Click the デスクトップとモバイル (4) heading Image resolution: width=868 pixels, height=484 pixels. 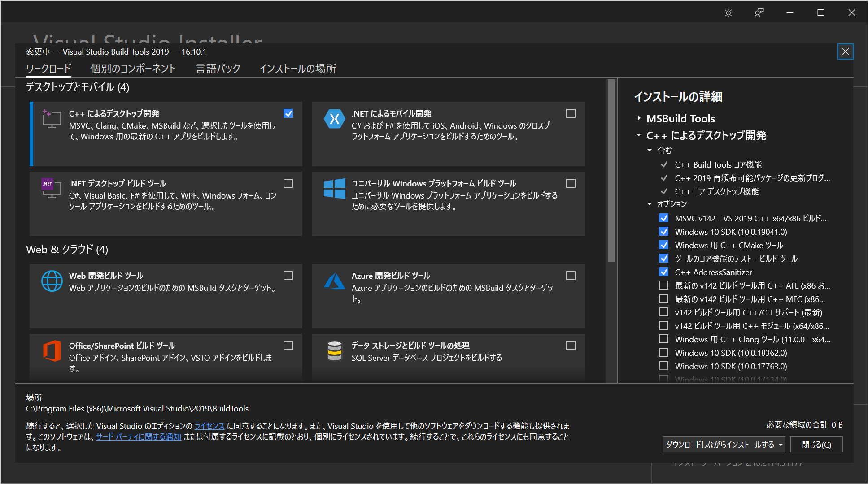point(78,87)
